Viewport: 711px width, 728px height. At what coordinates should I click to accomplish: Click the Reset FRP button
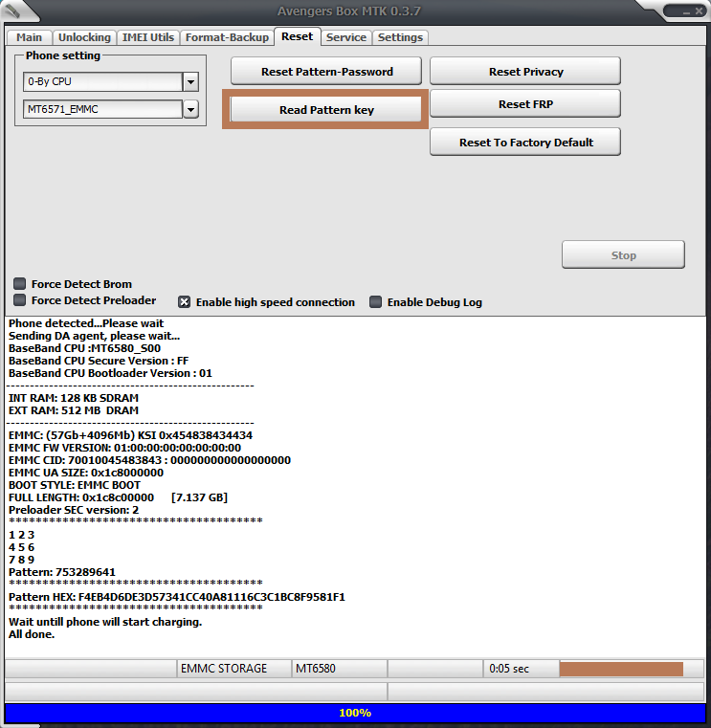pyautogui.click(x=525, y=104)
